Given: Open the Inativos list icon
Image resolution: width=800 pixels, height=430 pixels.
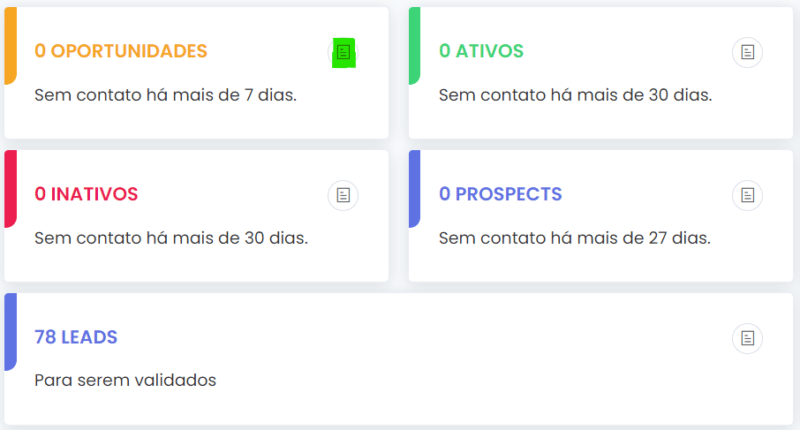Looking at the screenshot, I should point(343,195).
